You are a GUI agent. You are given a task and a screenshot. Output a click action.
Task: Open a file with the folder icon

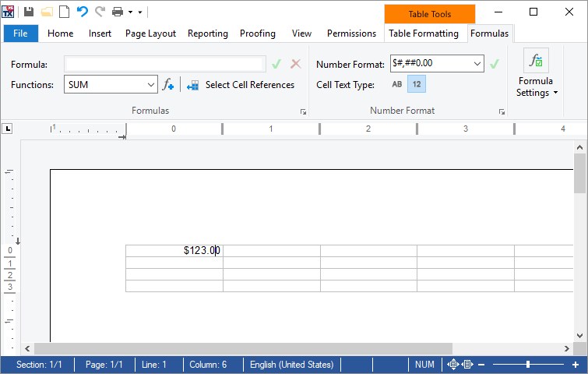point(47,12)
